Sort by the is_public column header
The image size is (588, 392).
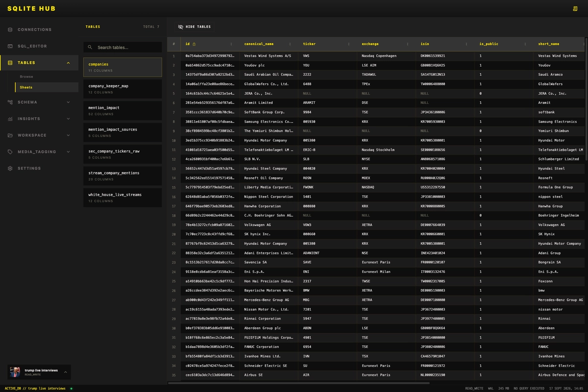pos(504,44)
